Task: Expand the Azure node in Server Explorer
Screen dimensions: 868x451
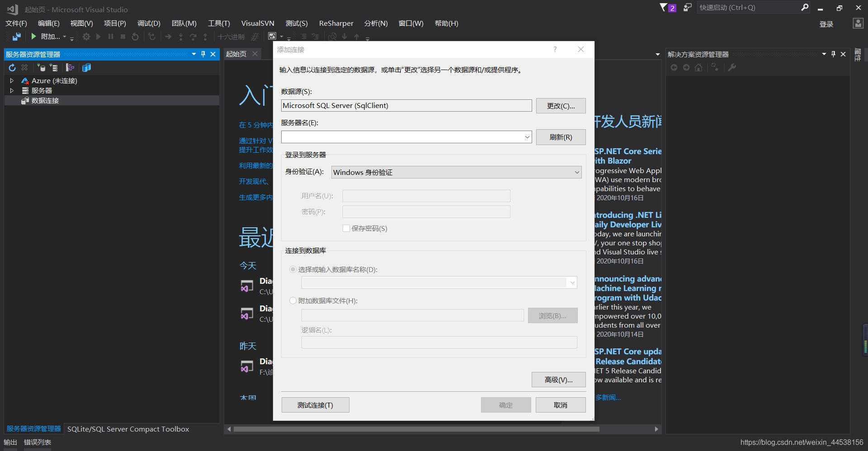Action: pos(12,80)
